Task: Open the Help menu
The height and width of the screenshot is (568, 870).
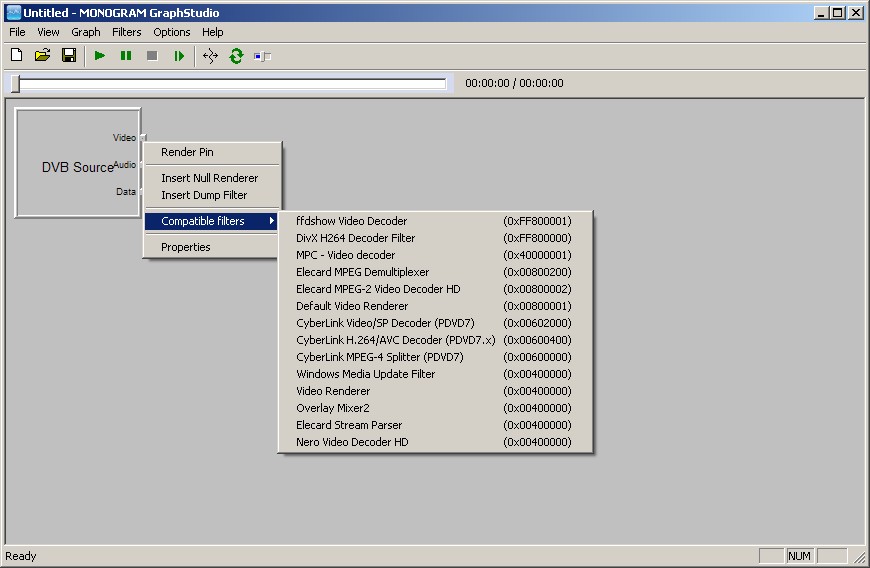Action: click(213, 32)
